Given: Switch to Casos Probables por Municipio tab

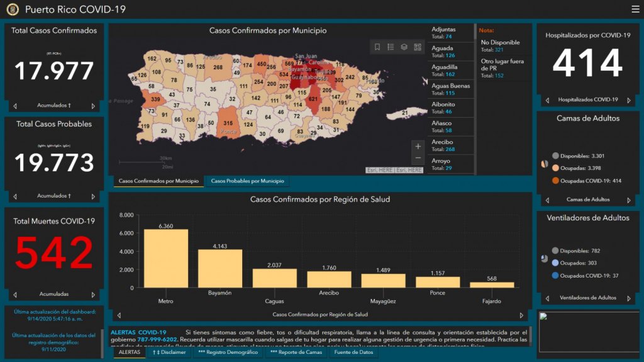Looking at the screenshot, I should click(247, 181).
